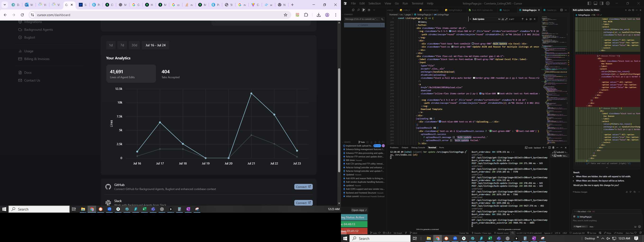Screen dimensions: 644x242
Task: Go back in Chrome browser
Action: tap(5, 15)
